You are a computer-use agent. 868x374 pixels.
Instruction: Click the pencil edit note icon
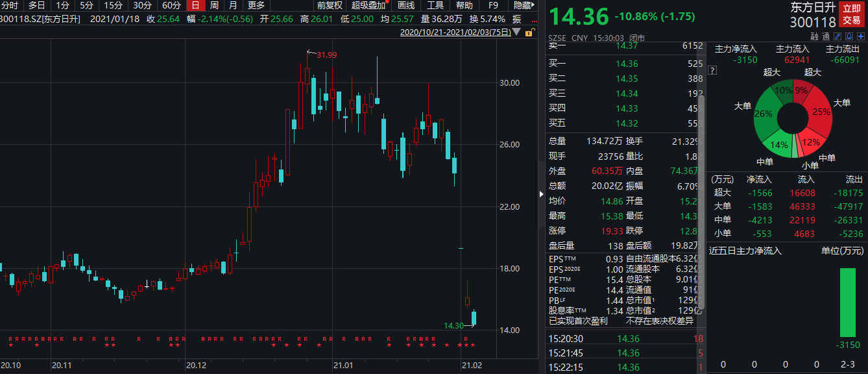coord(837,37)
